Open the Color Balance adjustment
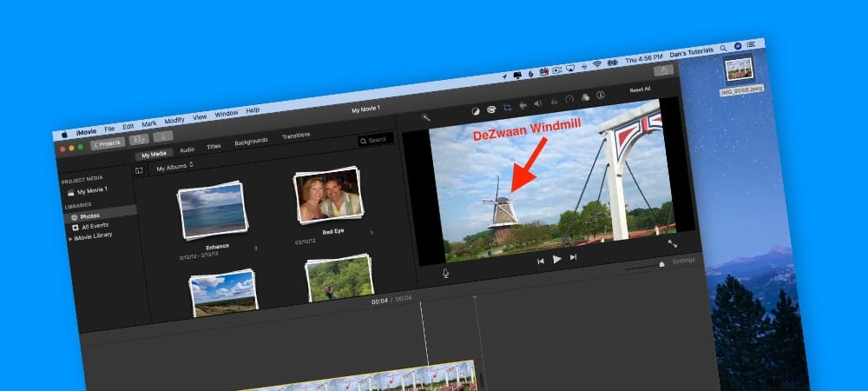This screenshot has width=868, height=391. (x=475, y=111)
